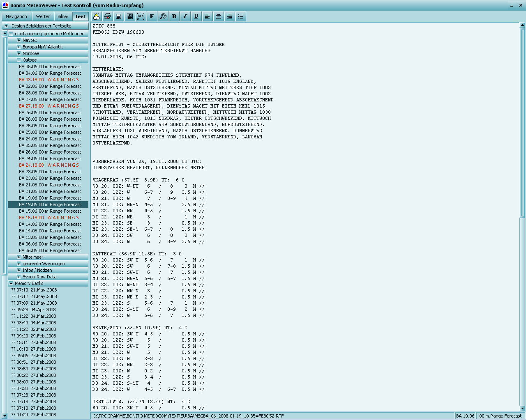Open the font selection F icon
This screenshot has height=420, width=526.
point(152,16)
